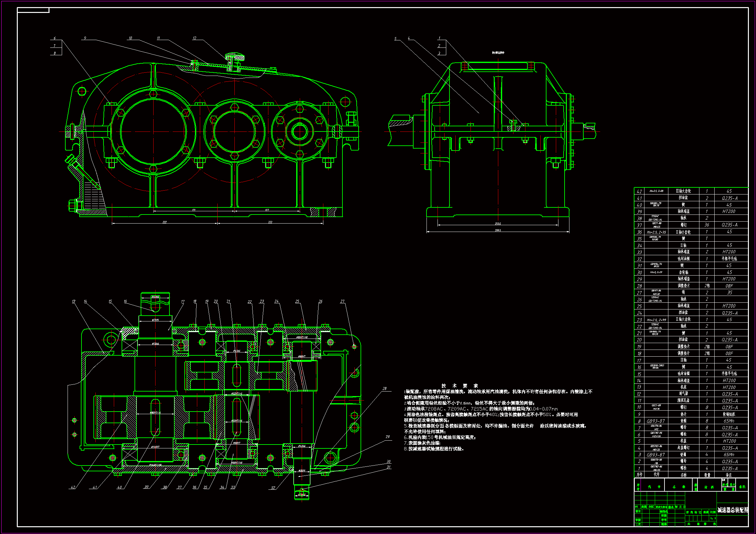756x534 pixels.
Task: Click the 半粗羊毛毡 material in row 32
Action: (729, 259)
